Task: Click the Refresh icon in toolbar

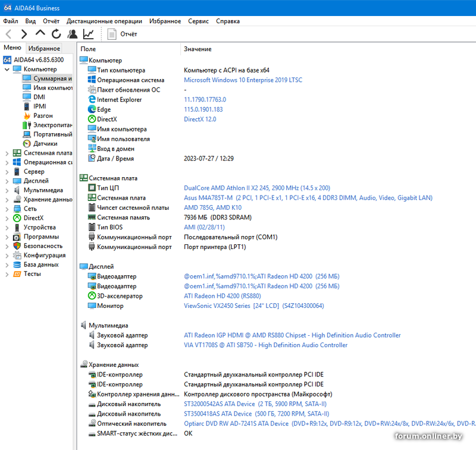Action: (x=57, y=34)
